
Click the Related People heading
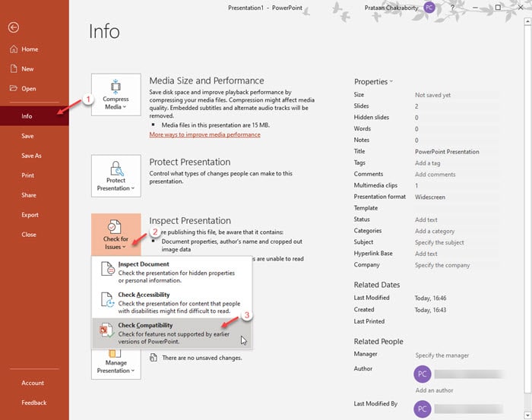[378, 341]
